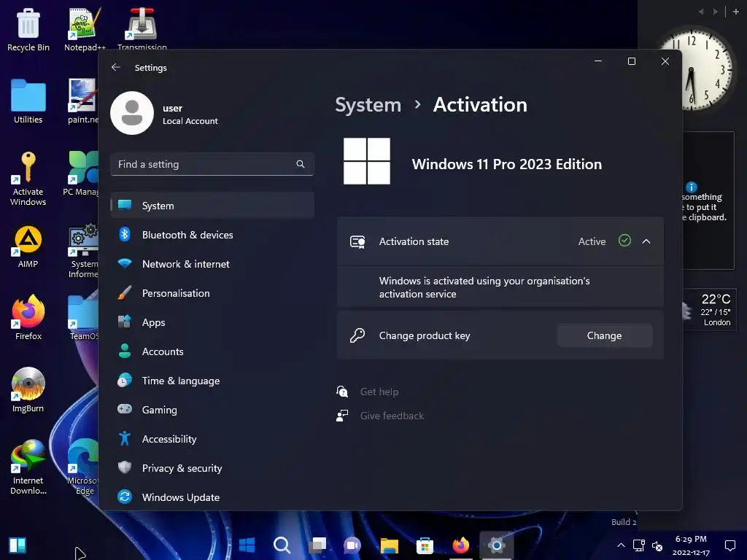Screen dimensions: 747x560
Task: Click the user profile avatar
Action: point(132,113)
